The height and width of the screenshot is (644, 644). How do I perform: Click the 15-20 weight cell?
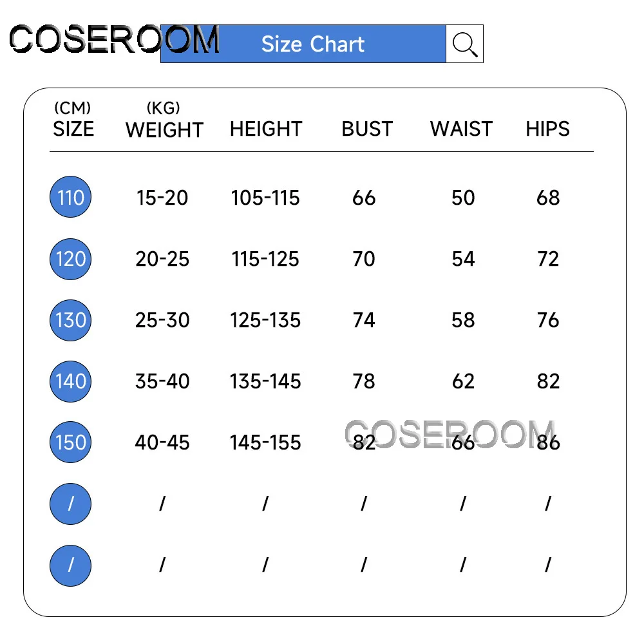162,198
